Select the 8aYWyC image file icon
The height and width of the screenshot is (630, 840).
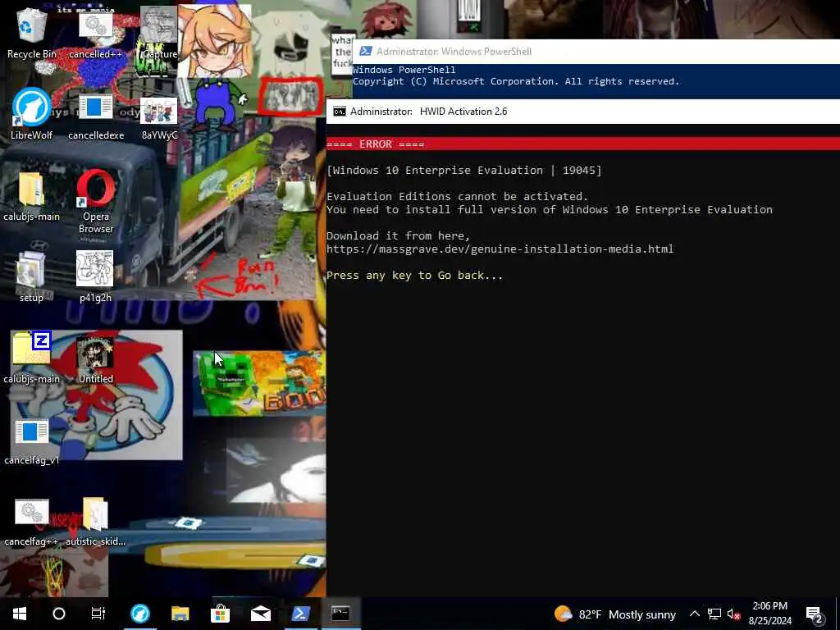tap(158, 119)
